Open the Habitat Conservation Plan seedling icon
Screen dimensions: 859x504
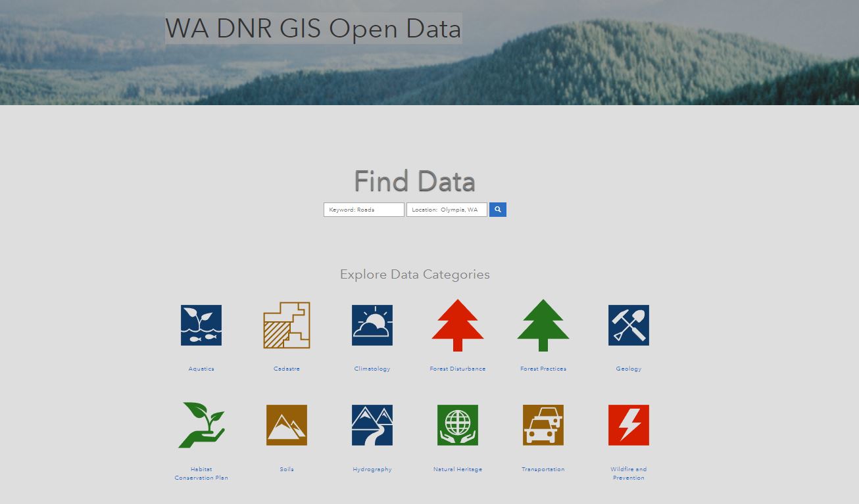[201, 425]
